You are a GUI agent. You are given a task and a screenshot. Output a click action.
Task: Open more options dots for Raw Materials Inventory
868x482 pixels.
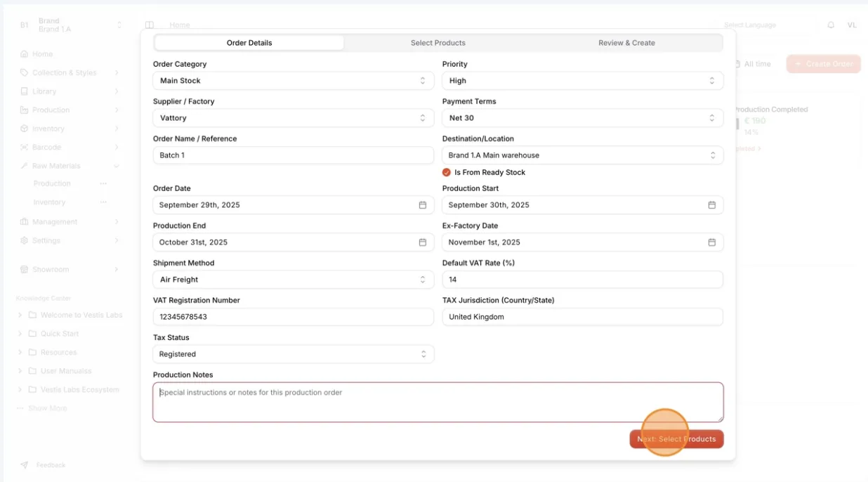click(103, 202)
